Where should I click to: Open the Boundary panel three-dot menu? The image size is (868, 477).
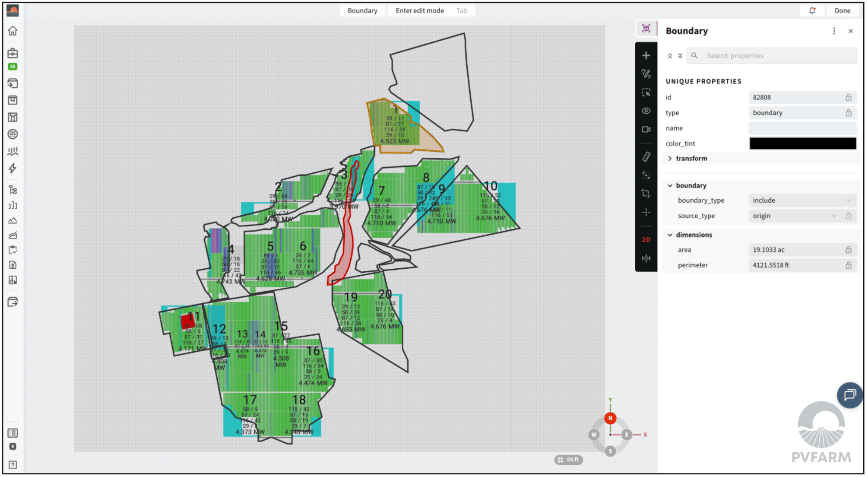[x=834, y=31]
